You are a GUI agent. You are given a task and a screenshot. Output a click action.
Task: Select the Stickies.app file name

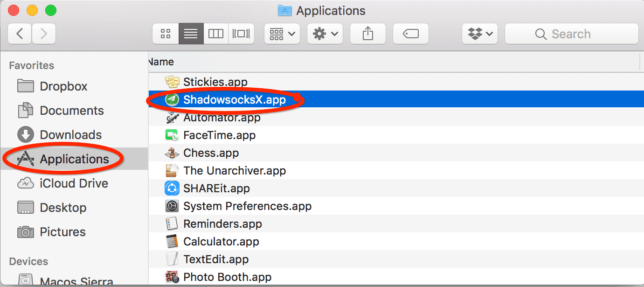(215, 82)
